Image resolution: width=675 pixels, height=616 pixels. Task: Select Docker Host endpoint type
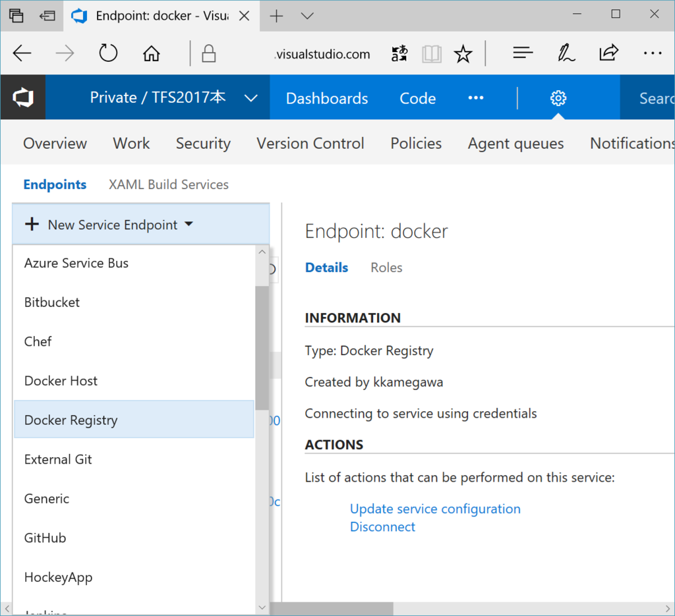click(x=134, y=381)
